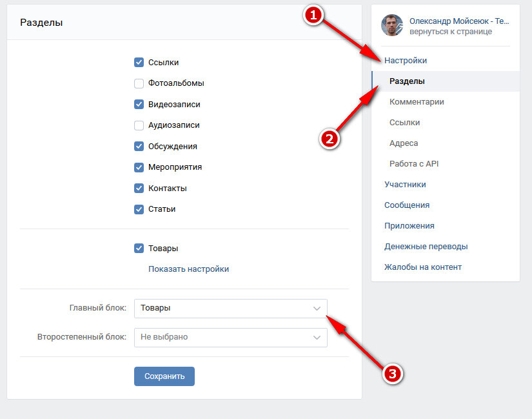Viewport: 532px width, 419px height.
Task: Expand the Второстепенный блок dropdown
Action: click(x=230, y=337)
